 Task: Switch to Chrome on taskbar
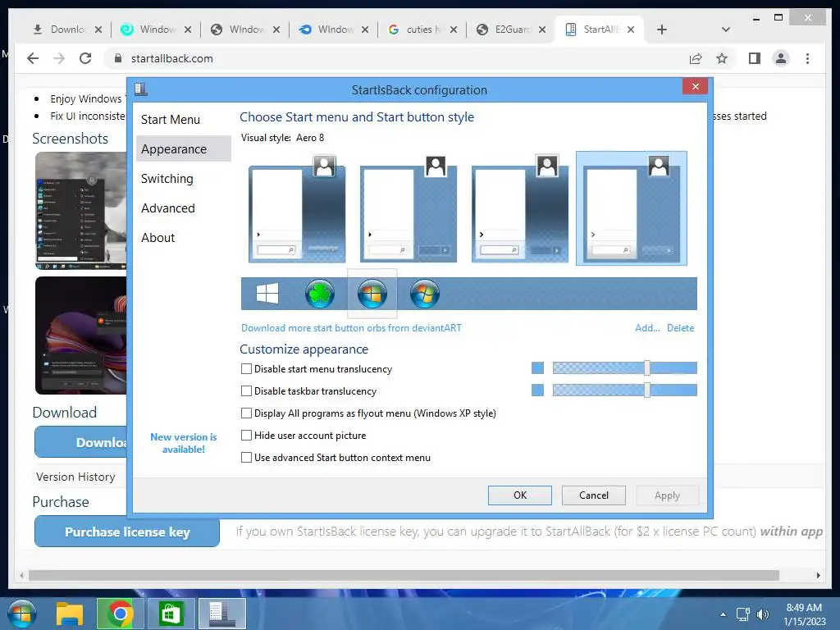coord(120,614)
